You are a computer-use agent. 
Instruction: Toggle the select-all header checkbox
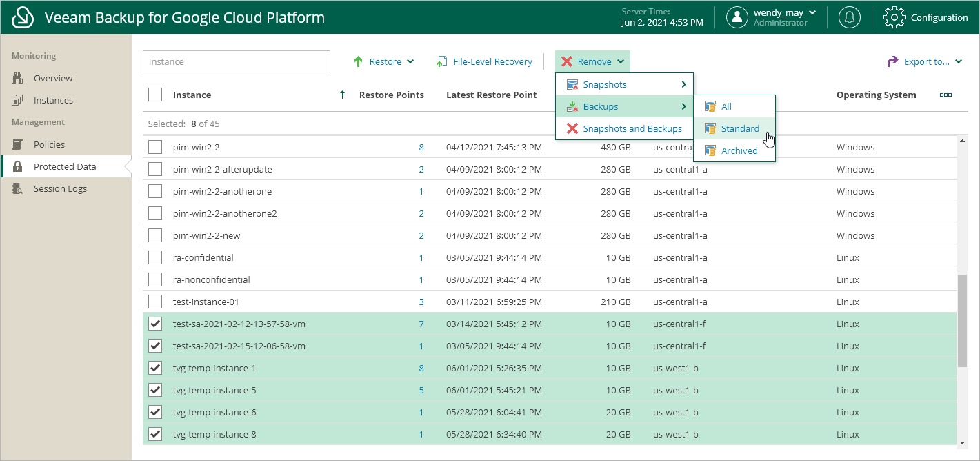click(x=155, y=95)
